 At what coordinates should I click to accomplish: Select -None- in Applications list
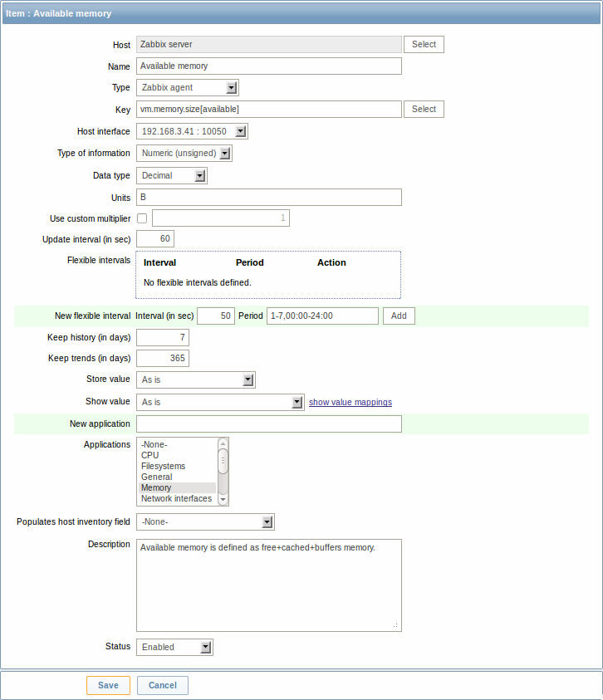point(178,444)
